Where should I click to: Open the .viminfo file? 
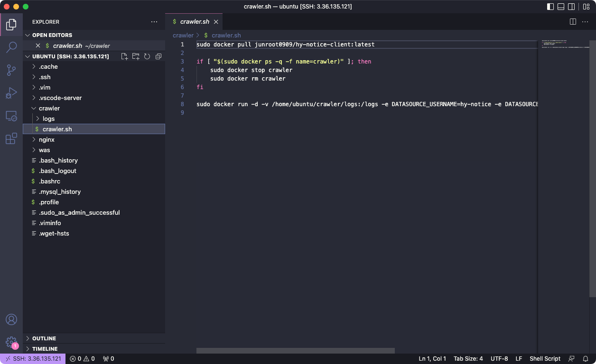(94, 223)
